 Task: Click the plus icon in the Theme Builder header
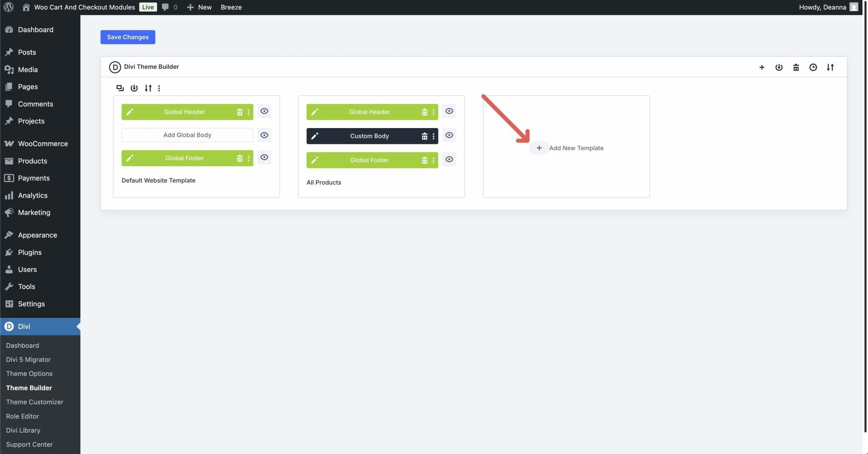click(x=762, y=67)
